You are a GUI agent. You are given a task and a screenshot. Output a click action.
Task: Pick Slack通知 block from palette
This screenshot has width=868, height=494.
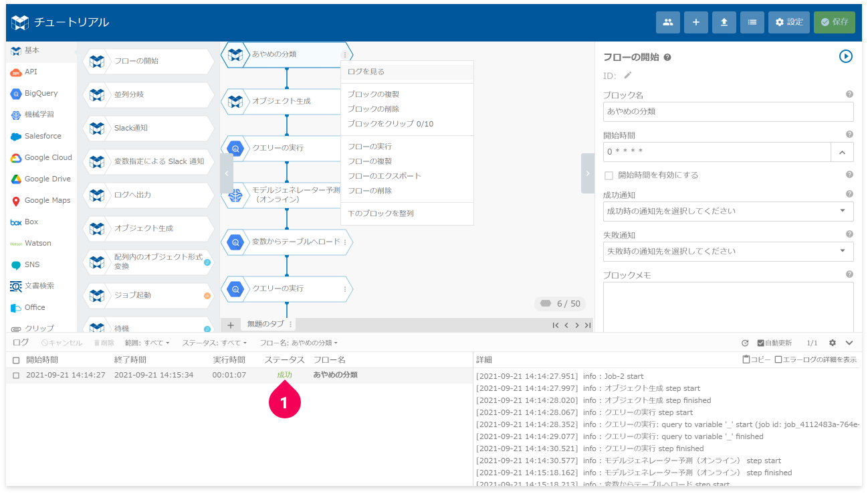point(148,128)
